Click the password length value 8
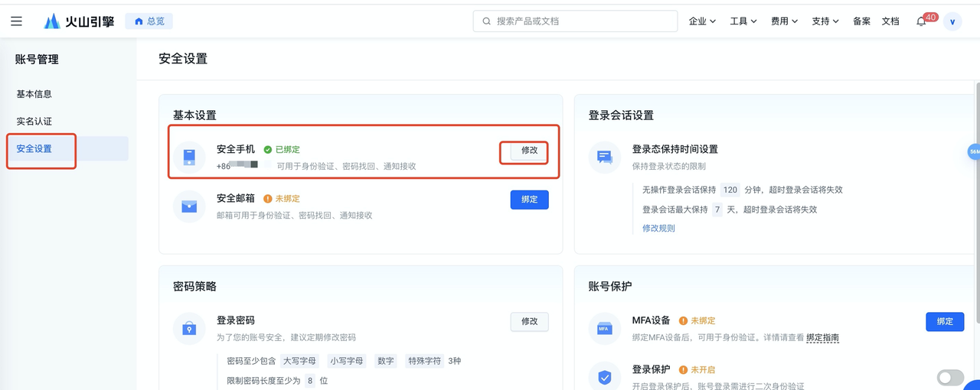Viewport: 980px width, 390px height. 310,381
